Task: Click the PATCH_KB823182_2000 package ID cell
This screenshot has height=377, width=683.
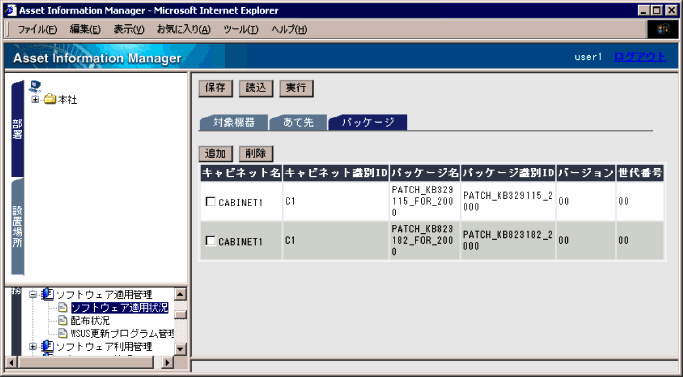Action: [508, 241]
